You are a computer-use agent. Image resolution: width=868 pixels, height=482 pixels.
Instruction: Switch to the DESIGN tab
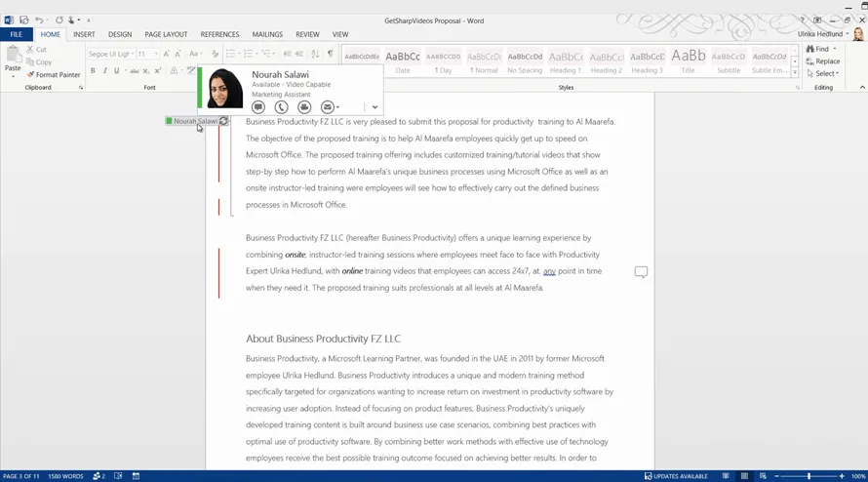[120, 34]
